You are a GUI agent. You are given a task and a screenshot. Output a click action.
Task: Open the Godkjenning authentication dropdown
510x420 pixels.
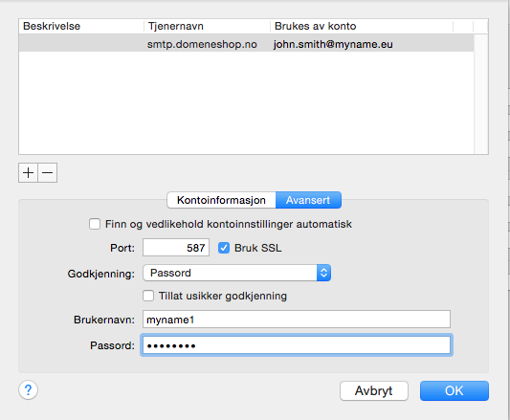(x=236, y=273)
